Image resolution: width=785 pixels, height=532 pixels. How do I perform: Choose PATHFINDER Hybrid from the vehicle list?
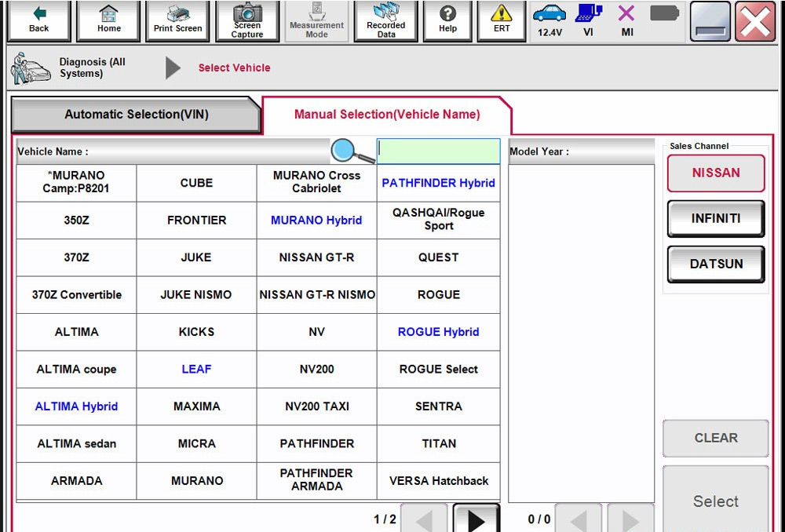pyautogui.click(x=438, y=183)
